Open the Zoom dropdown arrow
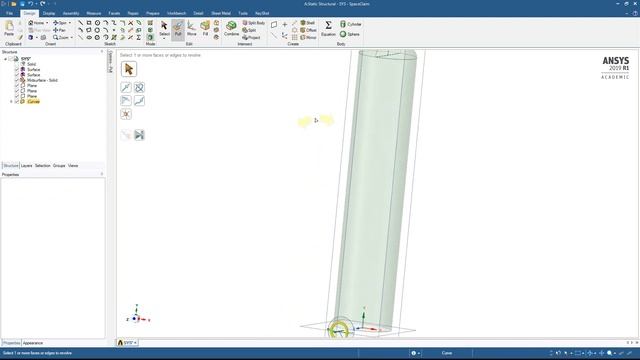 [x=71, y=38]
